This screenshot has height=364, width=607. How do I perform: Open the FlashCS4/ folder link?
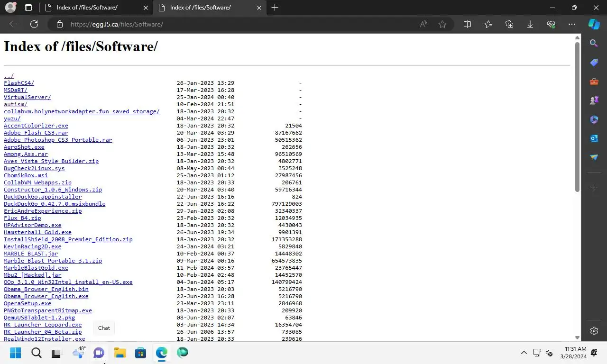click(19, 83)
